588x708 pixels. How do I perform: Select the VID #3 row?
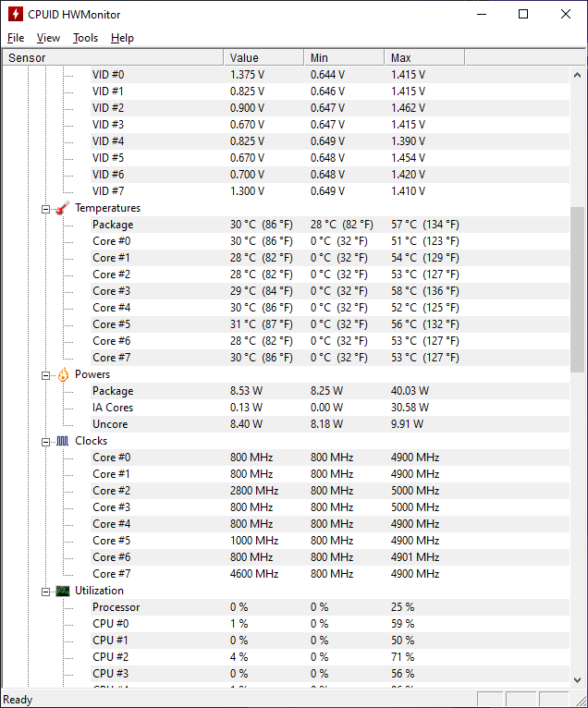coord(330,125)
